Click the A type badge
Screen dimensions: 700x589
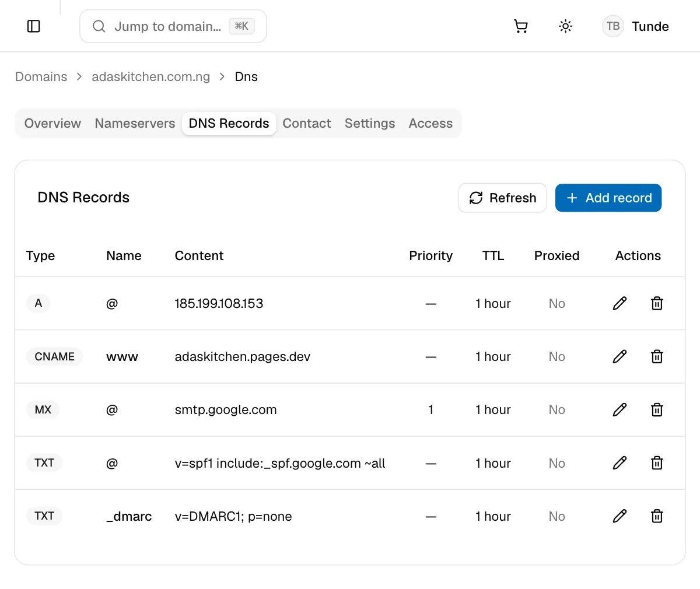38,303
